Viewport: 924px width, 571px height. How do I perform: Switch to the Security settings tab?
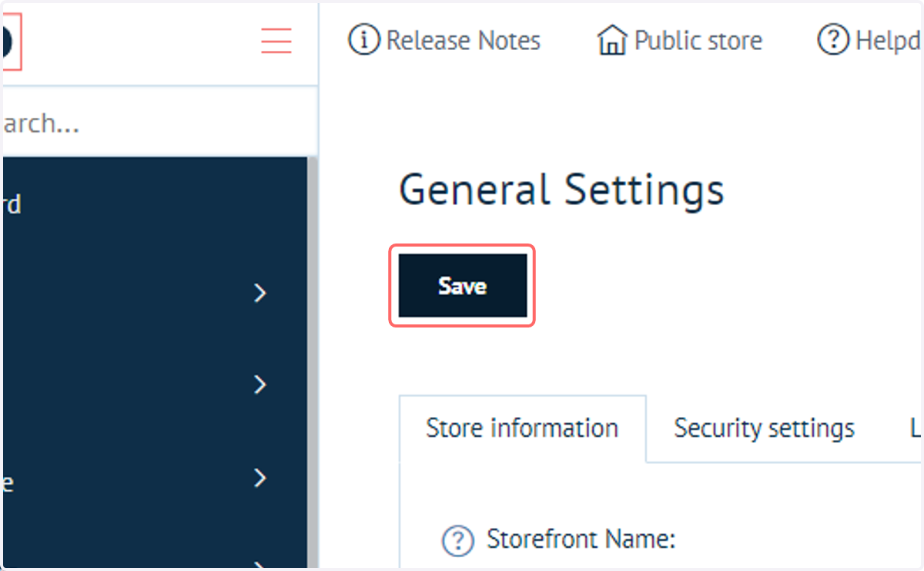click(764, 428)
